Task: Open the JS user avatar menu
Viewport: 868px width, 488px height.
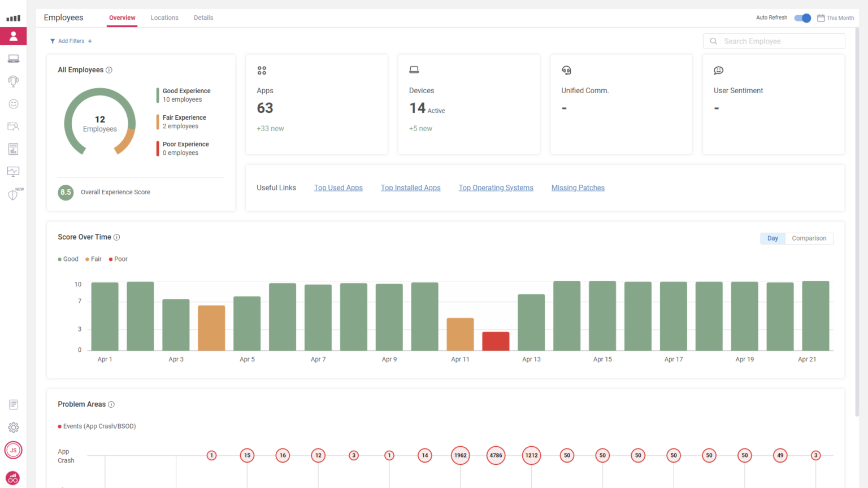Action: [13, 450]
